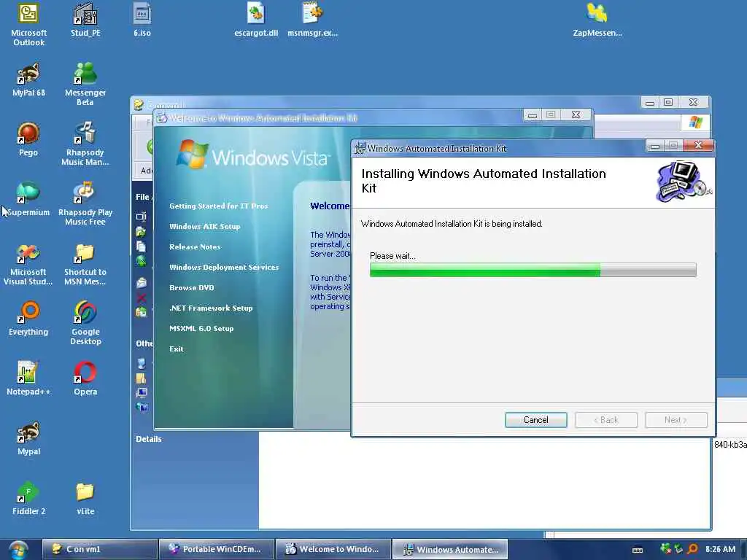Open Windows Deployment Services link
This screenshot has width=747, height=560.
(224, 268)
